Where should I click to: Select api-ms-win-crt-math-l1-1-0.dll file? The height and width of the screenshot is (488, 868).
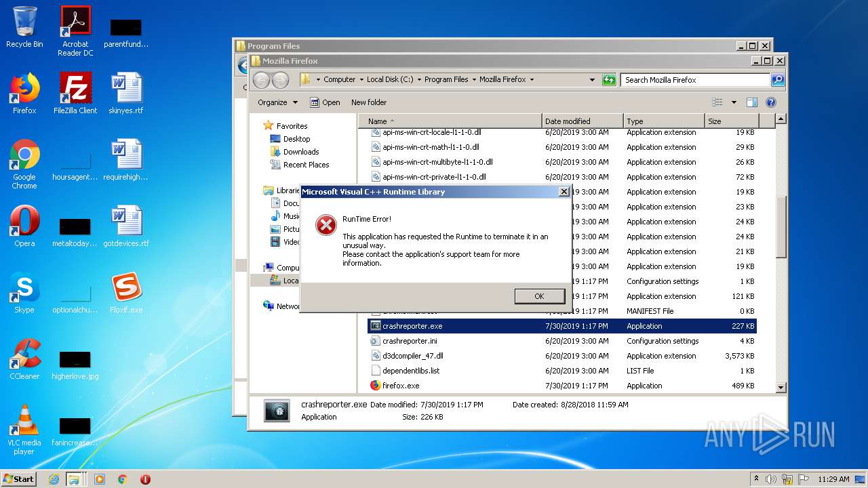[431, 147]
